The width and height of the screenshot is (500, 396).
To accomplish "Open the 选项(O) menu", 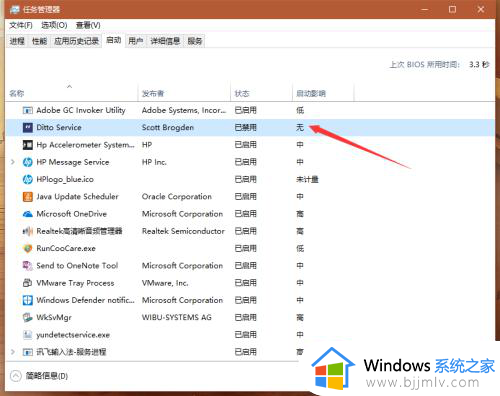I will 54,25.
